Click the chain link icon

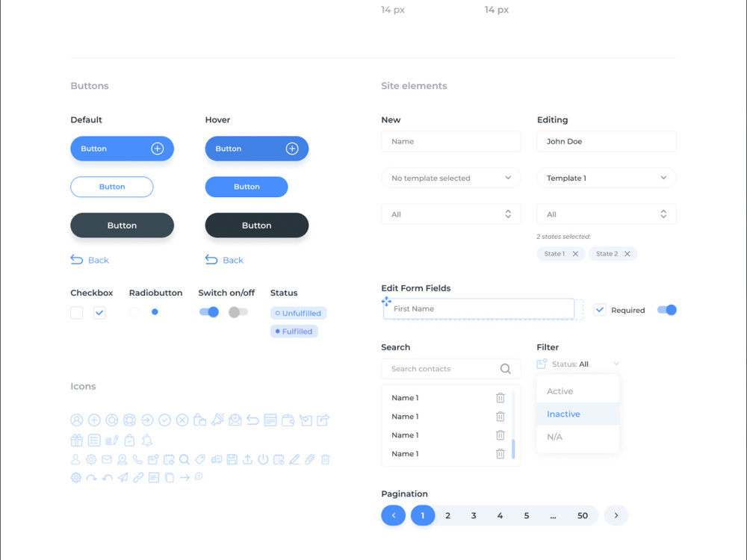138,477
